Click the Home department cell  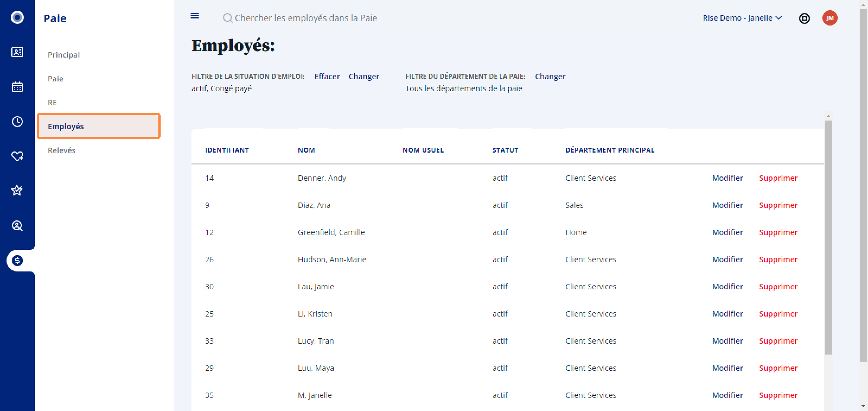[576, 232]
